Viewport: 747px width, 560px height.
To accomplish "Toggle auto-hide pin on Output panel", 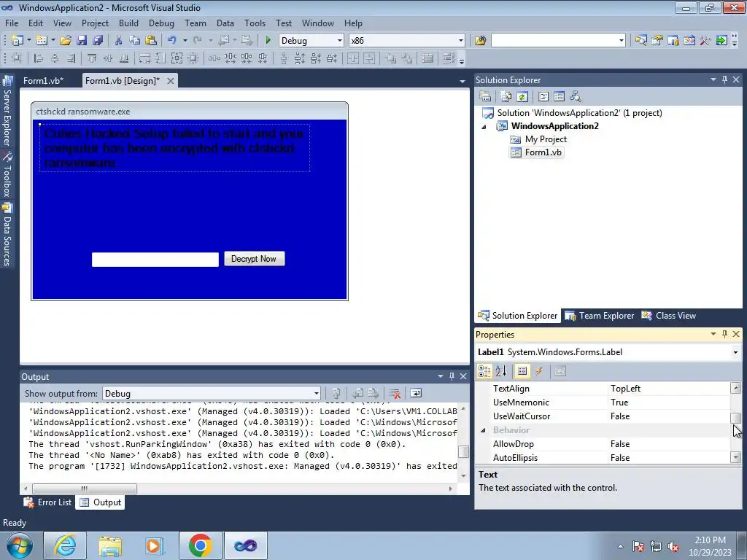I will 452,376.
